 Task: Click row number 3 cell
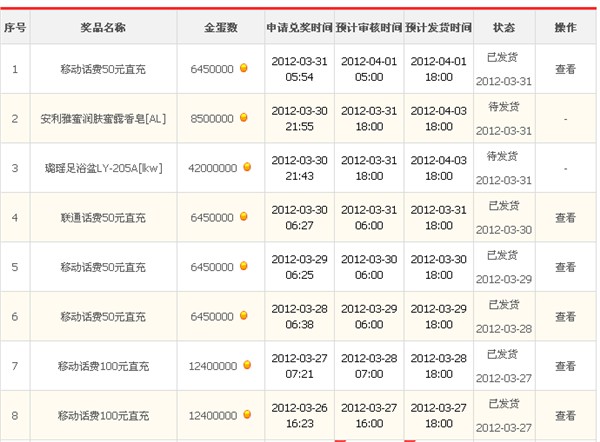[x=15, y=168]
